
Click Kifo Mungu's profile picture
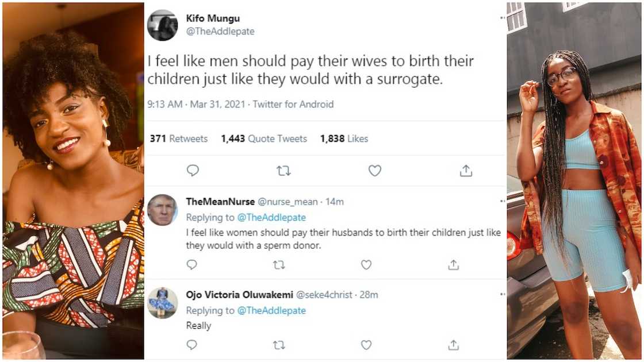coord(163,23)
